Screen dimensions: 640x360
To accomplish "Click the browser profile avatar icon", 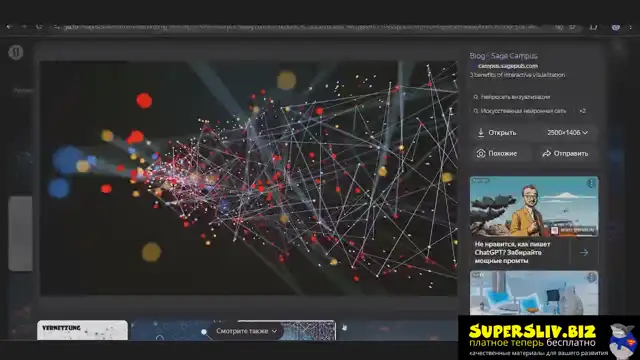I will pos(616,27).
